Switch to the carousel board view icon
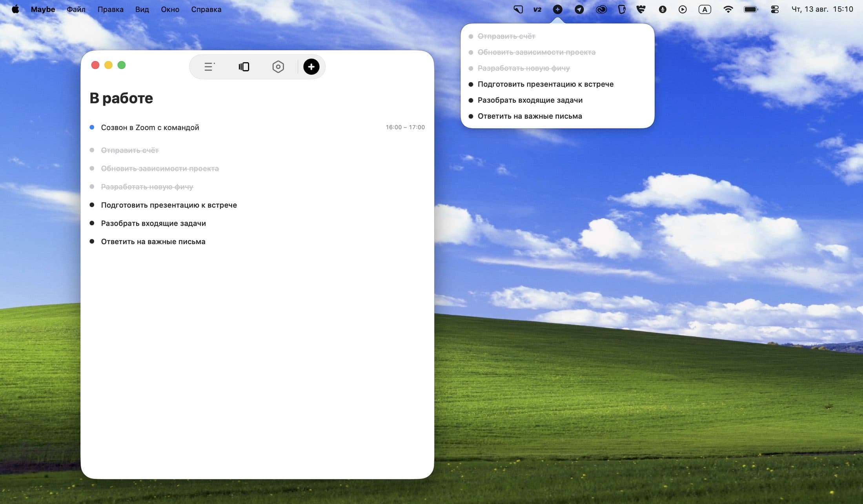The image size is (863, 504). coord(244,67)
